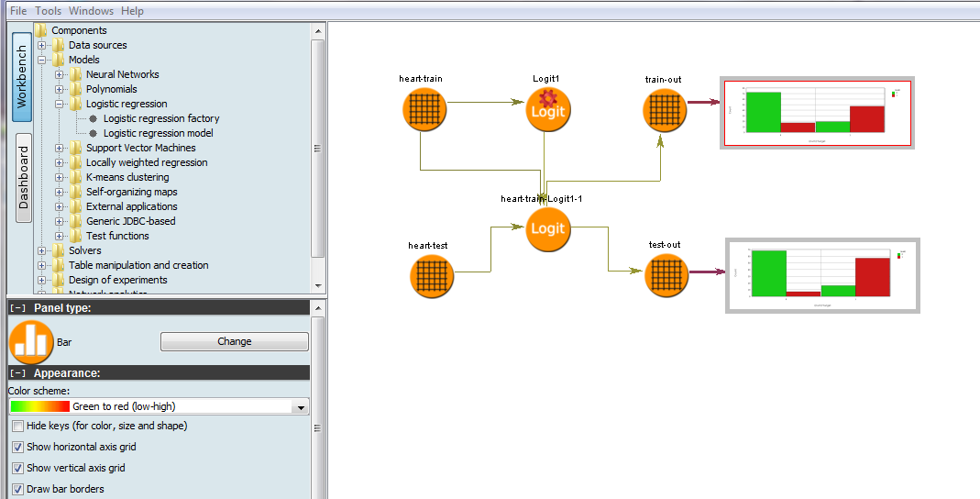Expand the Neural Networks tree node
The image size is (980, 499).
tap(60, 74)
